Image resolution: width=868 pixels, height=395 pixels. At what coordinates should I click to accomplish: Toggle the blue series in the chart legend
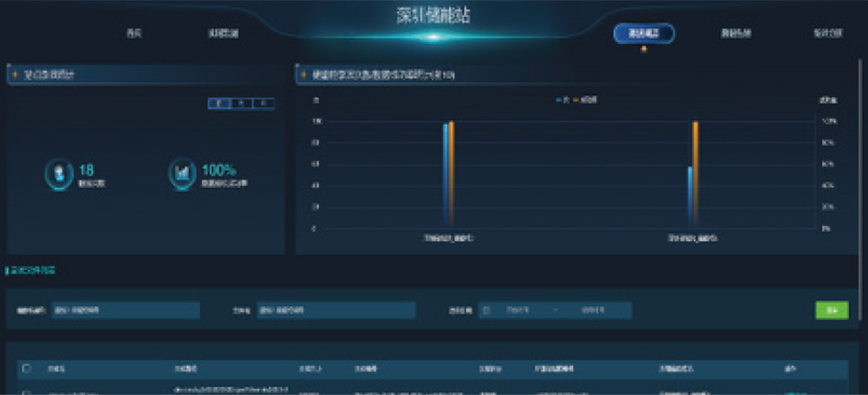tap(560, 99)
